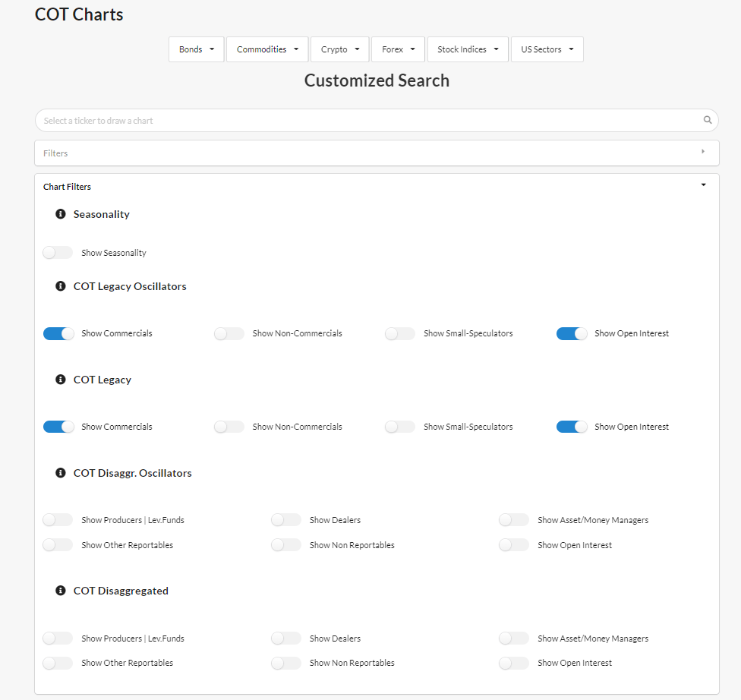Collapse the Chart Filters section
Viewport: 741px width, 700px height.
tap(703, 184)
